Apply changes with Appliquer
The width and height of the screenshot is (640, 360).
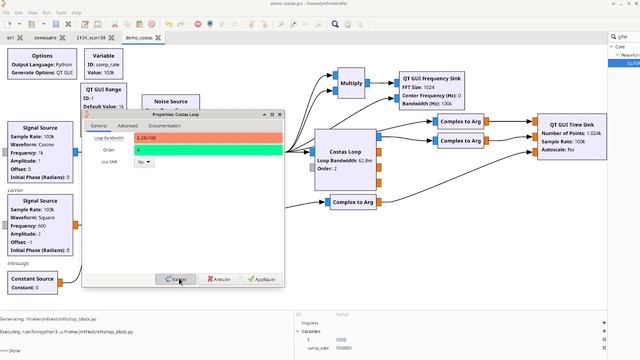pyautogui.click(x=262, y=279)
